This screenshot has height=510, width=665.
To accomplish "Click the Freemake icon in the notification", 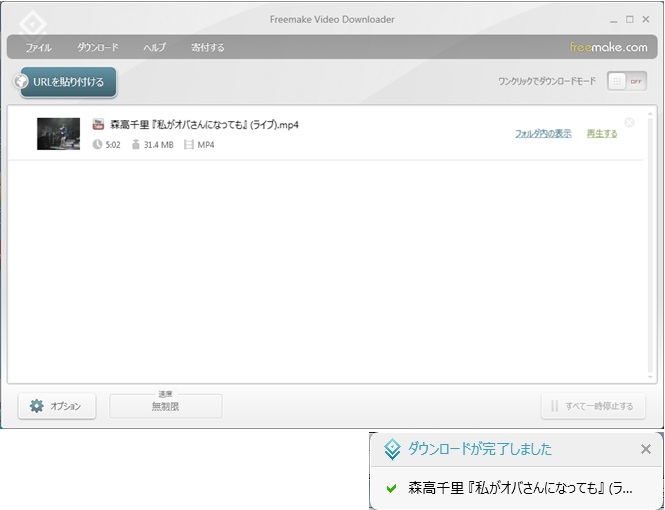I will (392, 449).
